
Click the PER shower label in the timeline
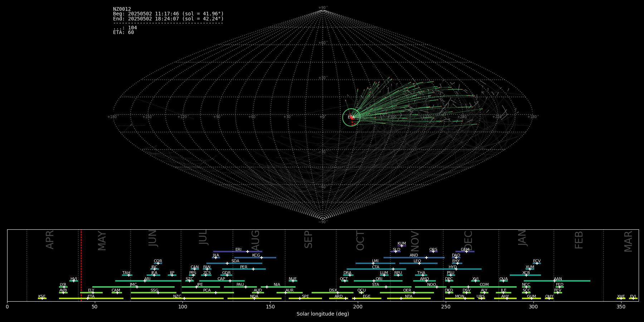(244, 267)
